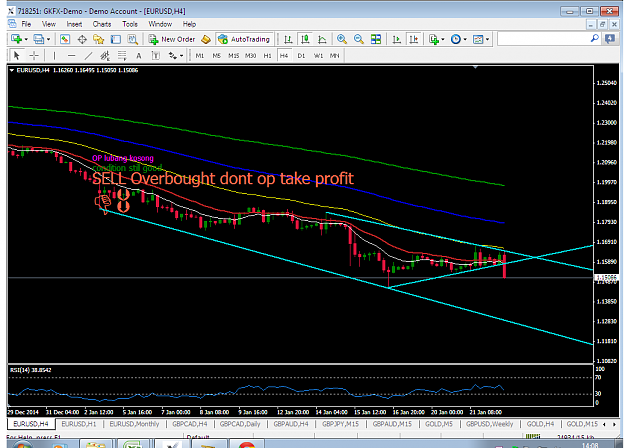Screen dimensions: 625x448
Task: Select the H4 timeframe button
Action: 284,56
